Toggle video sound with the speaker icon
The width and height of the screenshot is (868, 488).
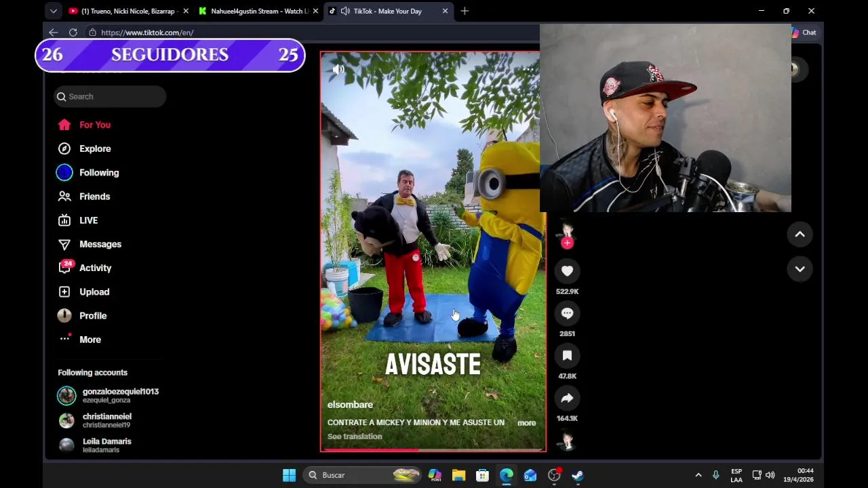(x=338, y=69)
